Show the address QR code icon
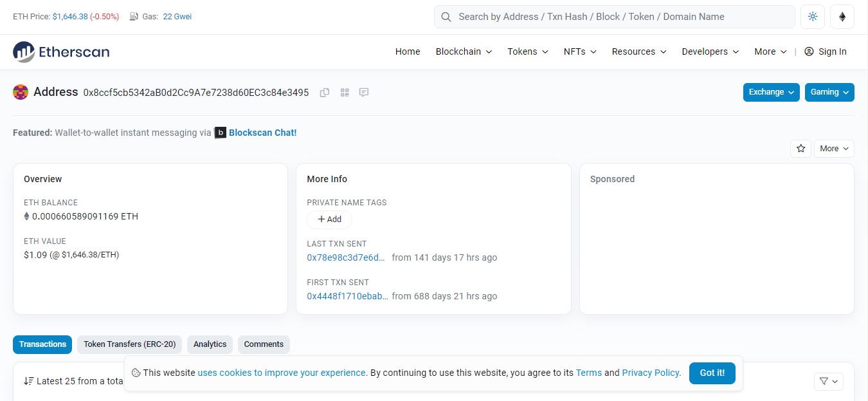 click(345, 93)
